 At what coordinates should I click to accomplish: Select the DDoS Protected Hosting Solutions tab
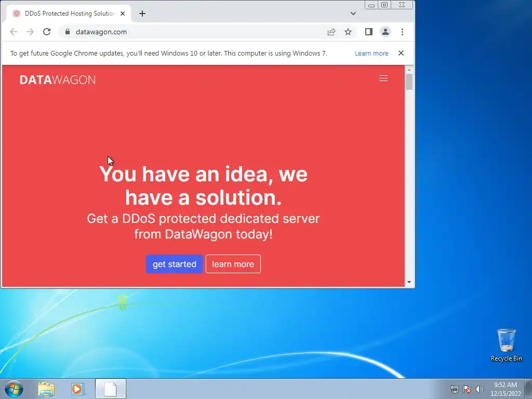click(69, 14)
